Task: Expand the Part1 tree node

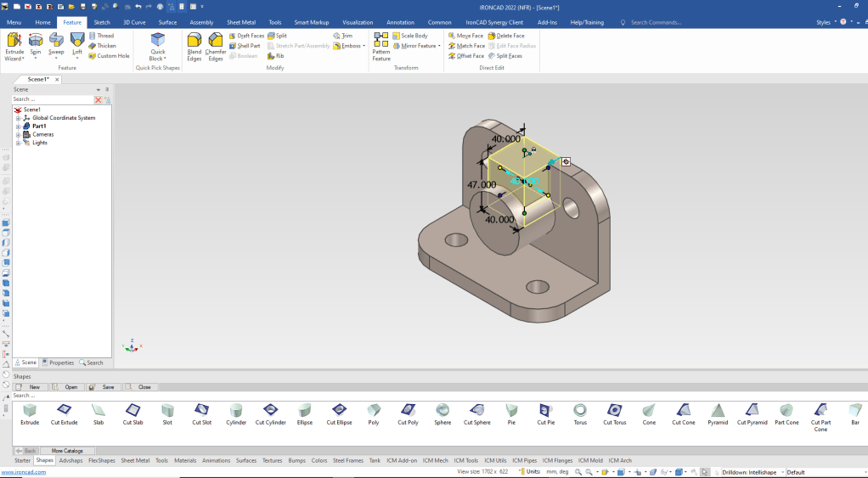Action: click(18, 127)
